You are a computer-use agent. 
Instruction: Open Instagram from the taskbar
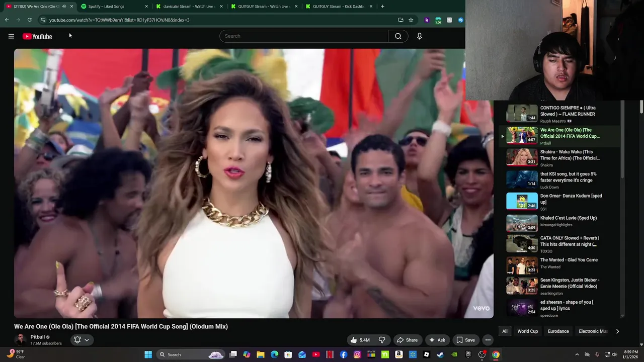357,354
